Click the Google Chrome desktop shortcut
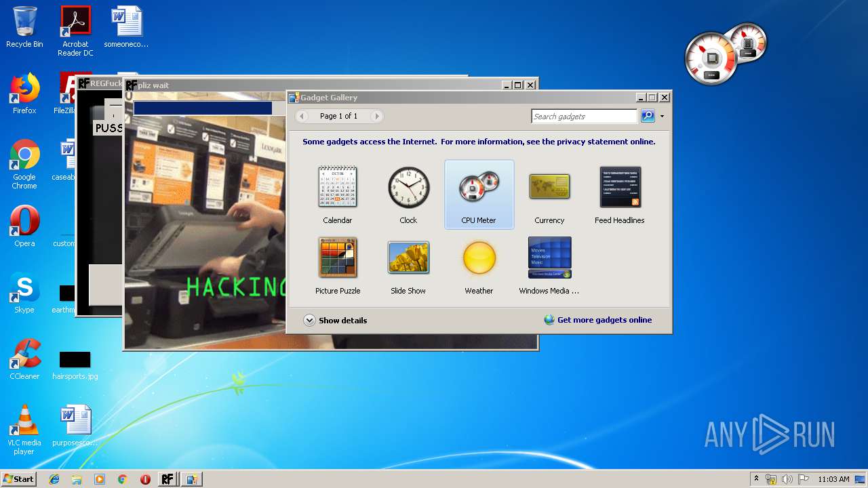Viewport: 868px width, 488px height. click(24, 164)
